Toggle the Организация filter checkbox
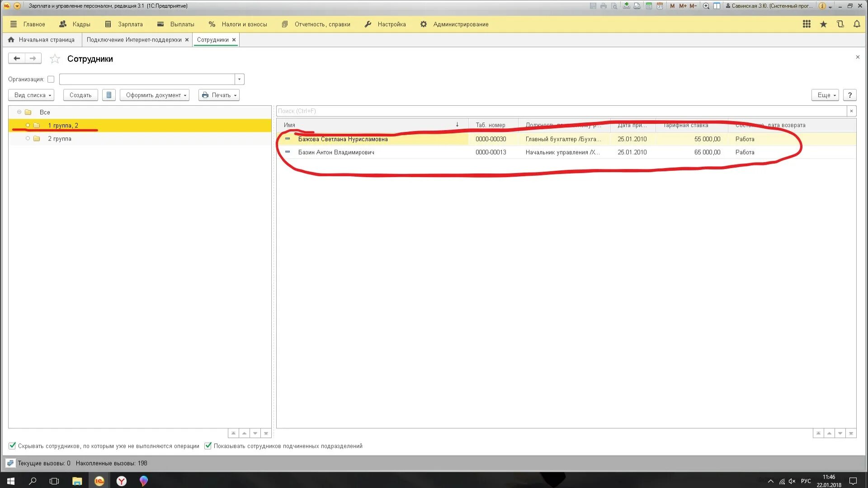This screenshot has height=488, width=868. 51,80
